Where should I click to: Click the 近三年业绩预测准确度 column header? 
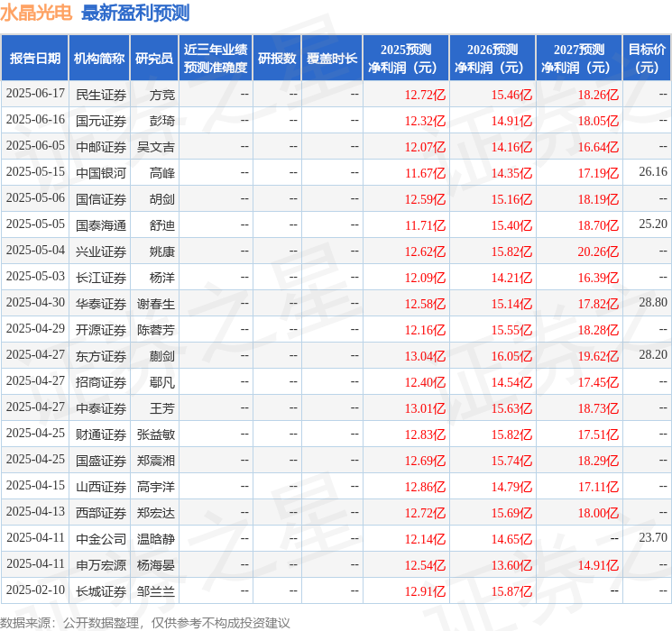(216, 59)
